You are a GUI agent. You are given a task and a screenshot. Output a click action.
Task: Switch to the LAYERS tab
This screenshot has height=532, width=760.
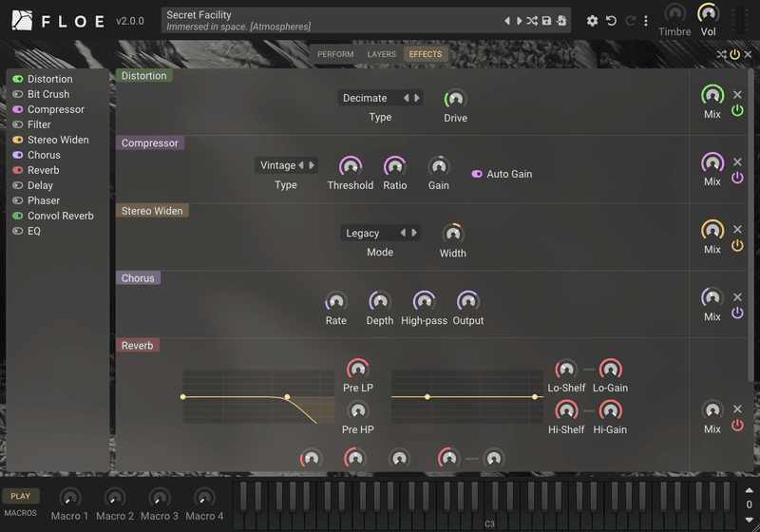click(382, 54)
